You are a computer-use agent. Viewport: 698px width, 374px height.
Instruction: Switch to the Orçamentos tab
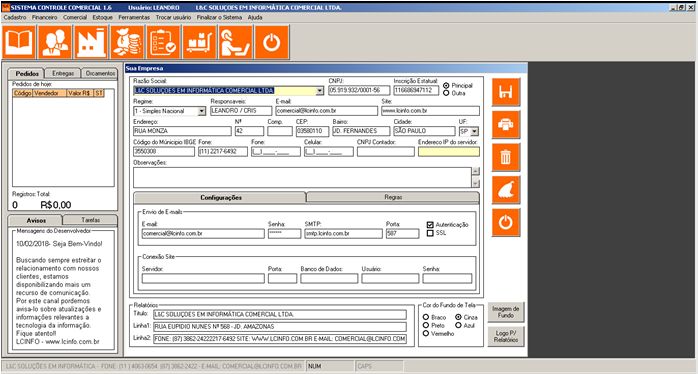pyautogui.click(x=100, y=73)
